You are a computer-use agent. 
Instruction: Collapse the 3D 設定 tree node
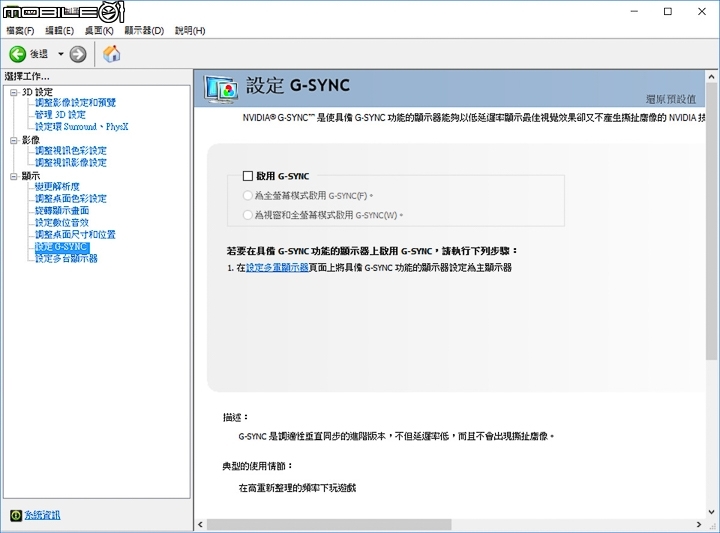[14, 92]
